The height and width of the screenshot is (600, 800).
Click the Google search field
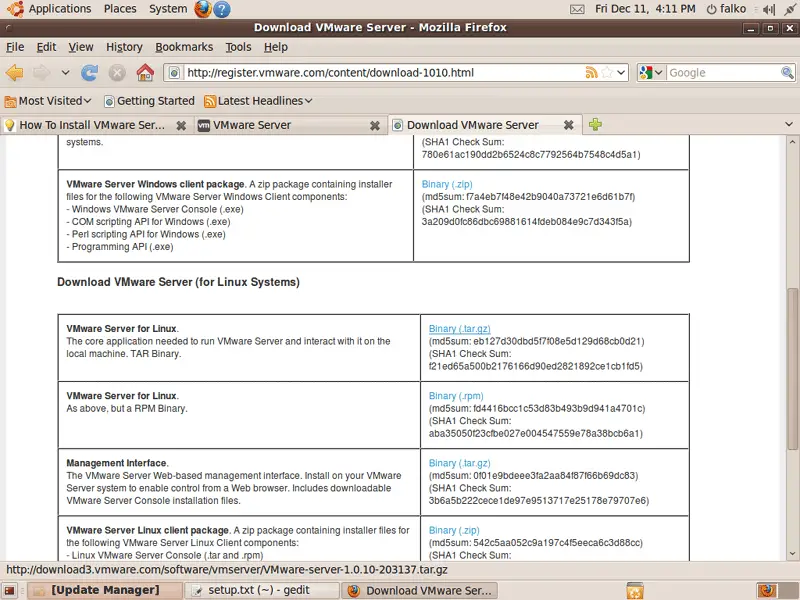tap(723, 72)
